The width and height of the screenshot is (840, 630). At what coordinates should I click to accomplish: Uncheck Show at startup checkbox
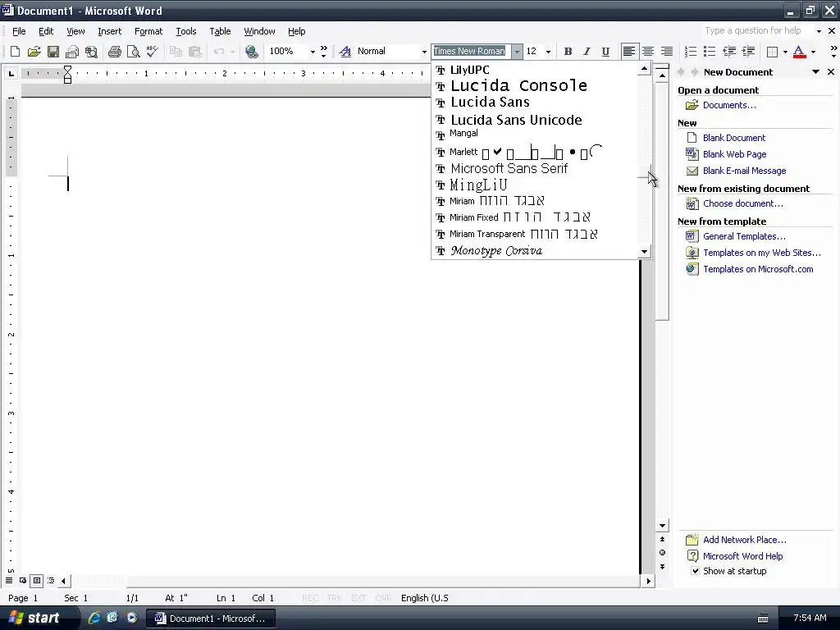click(x=695, y=571)
